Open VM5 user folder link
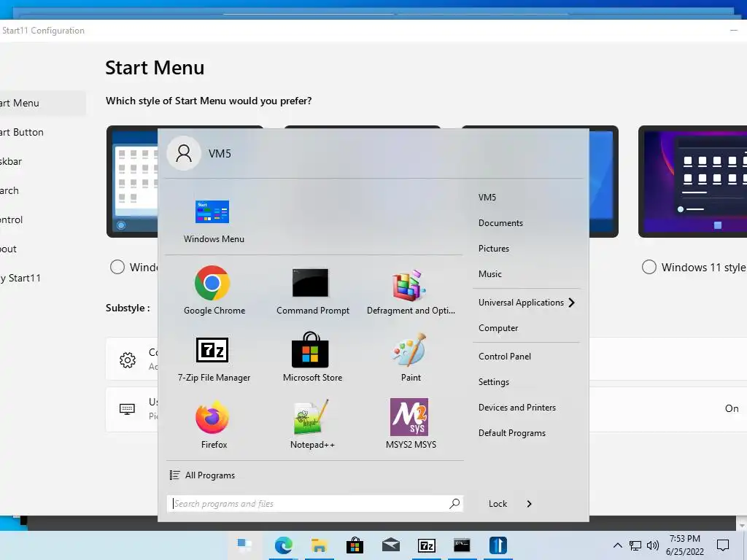The height and width of the screenshot is (560, 747). [487, 197]
